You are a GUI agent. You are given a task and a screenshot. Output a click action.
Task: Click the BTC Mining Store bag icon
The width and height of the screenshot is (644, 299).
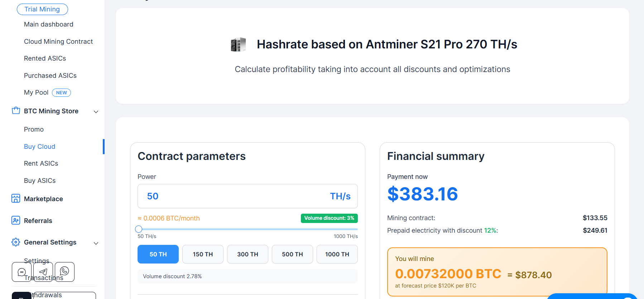tap(16, 111)
